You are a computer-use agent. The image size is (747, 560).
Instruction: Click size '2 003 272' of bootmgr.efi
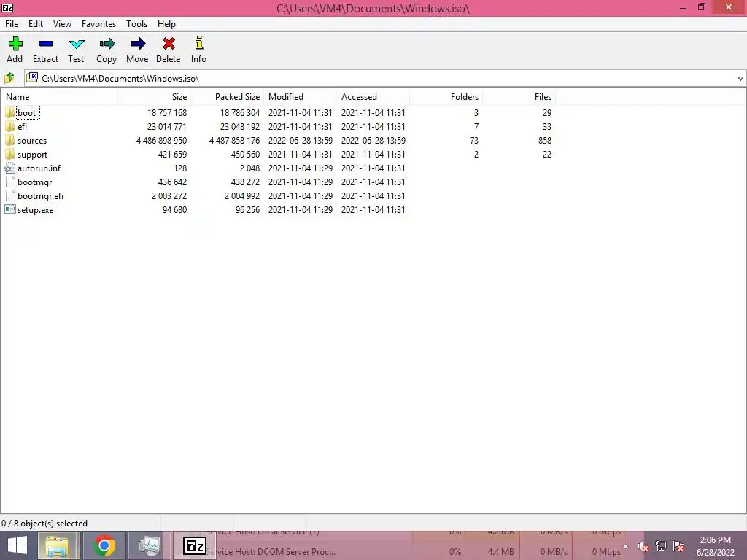pyautogui.click(x=169, y=195)
